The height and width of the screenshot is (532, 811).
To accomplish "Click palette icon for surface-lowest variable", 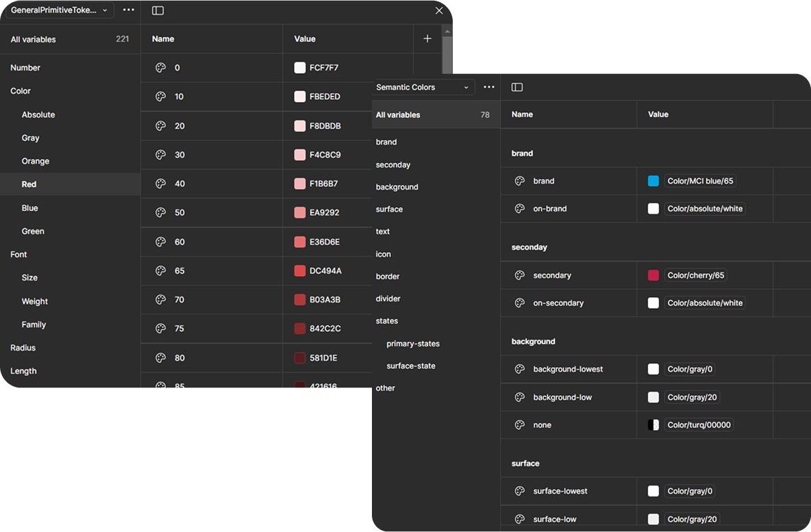I will tap(520, 491).
